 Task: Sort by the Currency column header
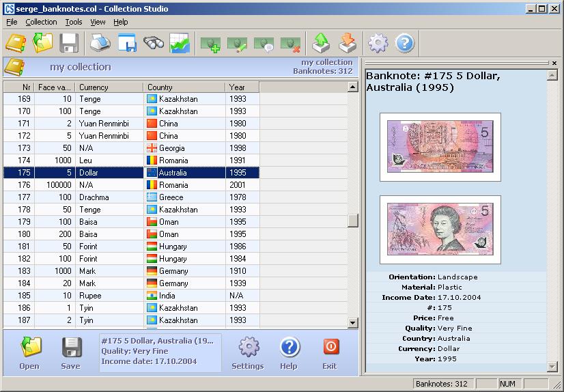click(x=109, y=87)
